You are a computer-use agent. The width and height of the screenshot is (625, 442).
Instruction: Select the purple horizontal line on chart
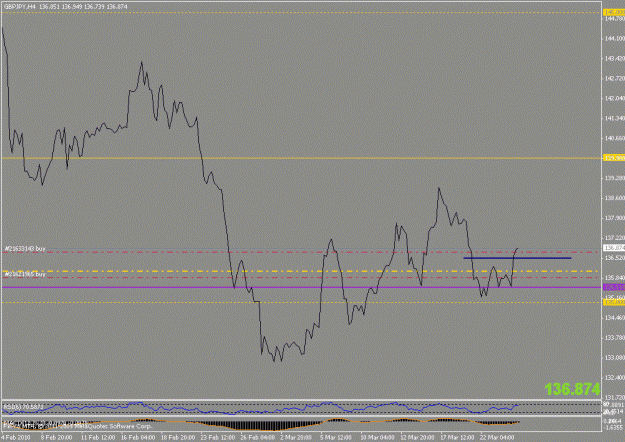(x=301, y=287)
